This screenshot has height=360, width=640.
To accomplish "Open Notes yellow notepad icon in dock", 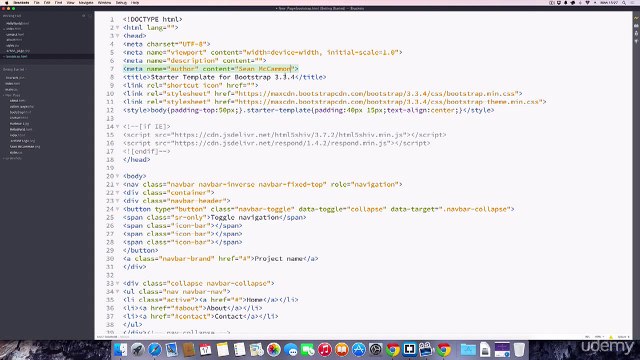I will click(223, 350).
